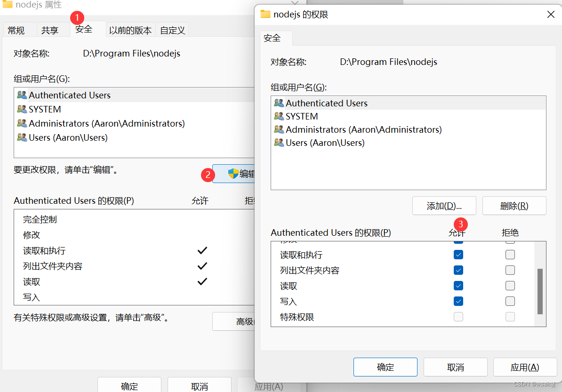Image resolution: width=562 pixels, height=392 pixels.
Task: Click 取消 in nodejs 的权限 dialog
Action: click(x=456, y=367)
